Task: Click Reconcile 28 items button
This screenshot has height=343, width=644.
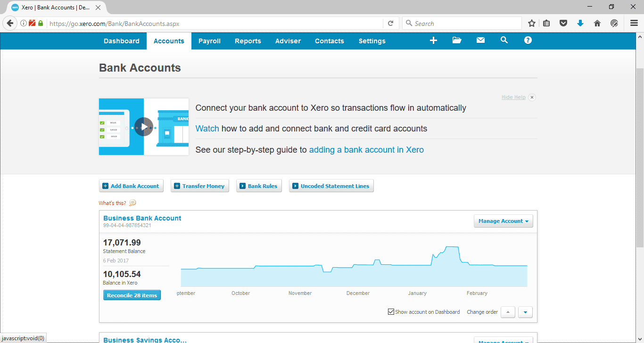Action: tap(132, 295)
